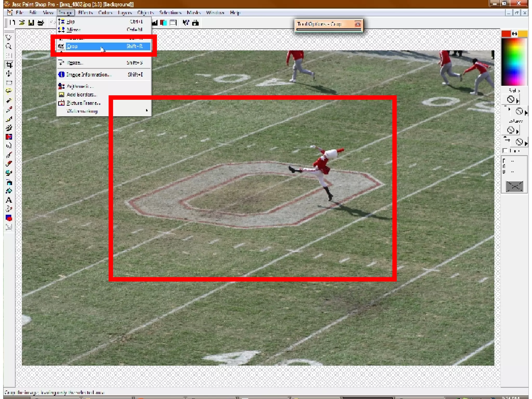Close the Tool Options - Crop palette
This screenshot has width=532, height=399.
[x=358, y=24]
